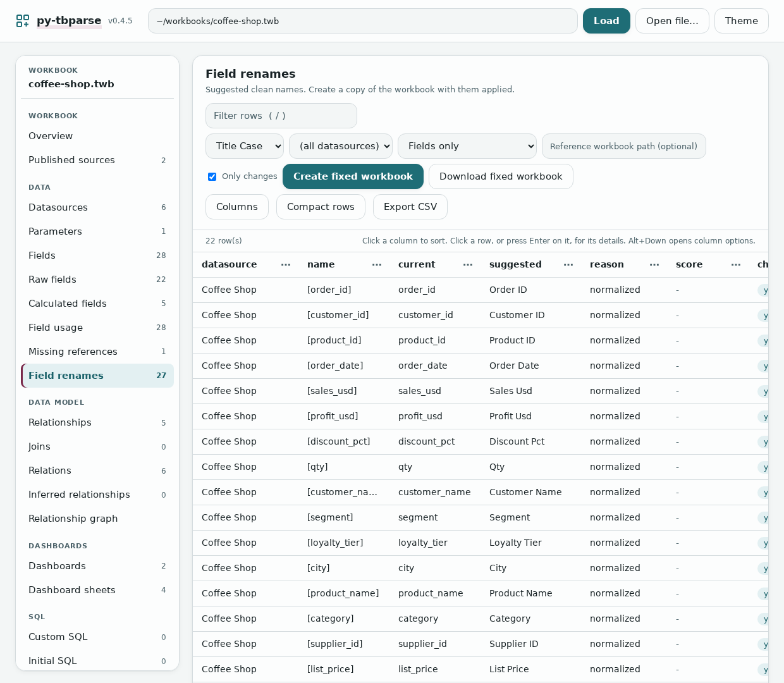Select Field renames sidebar item
This screenshot has width=784, height=683.
[97, 376]
